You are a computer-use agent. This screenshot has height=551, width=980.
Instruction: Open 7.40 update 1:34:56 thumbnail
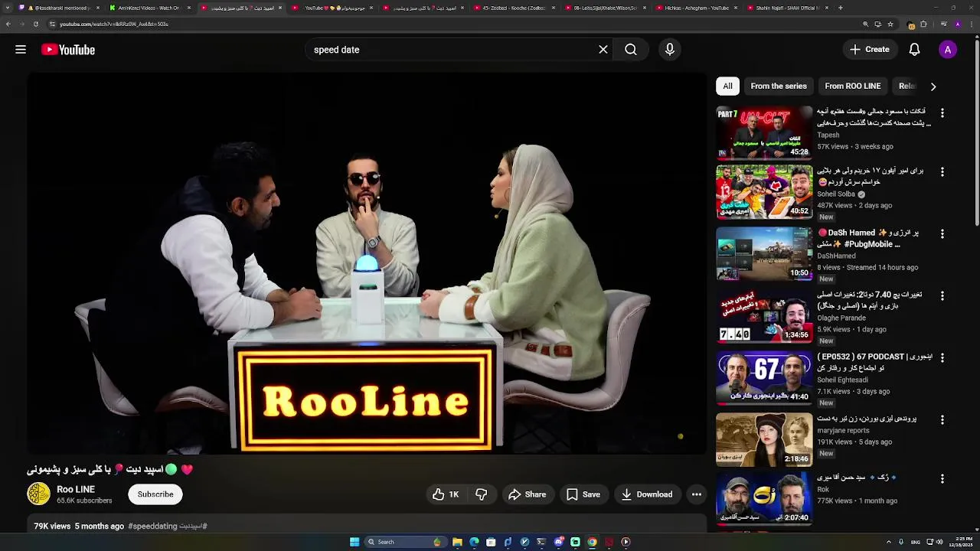click(764, 316)
